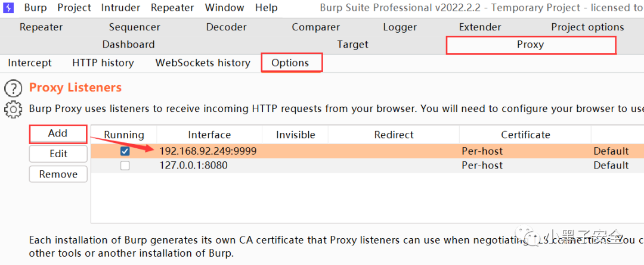Select the Proxy tab
The height and width of the screenshot is (265, 644).
531,45
